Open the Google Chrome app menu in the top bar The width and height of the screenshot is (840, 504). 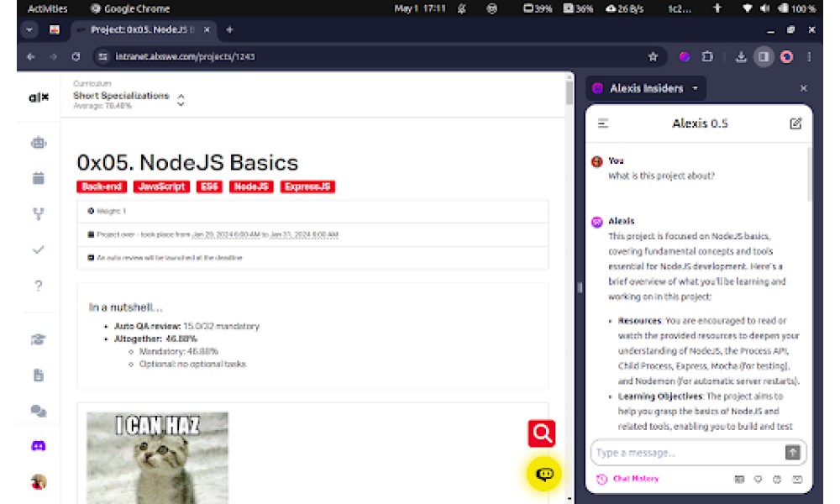pyautogui.click(x=130, y=8)
